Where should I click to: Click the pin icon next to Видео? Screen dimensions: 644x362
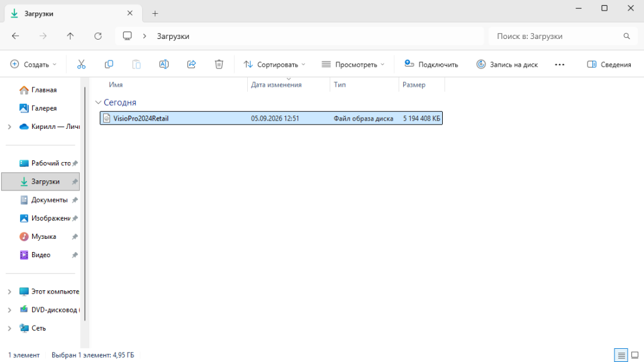tap(75, 255)
